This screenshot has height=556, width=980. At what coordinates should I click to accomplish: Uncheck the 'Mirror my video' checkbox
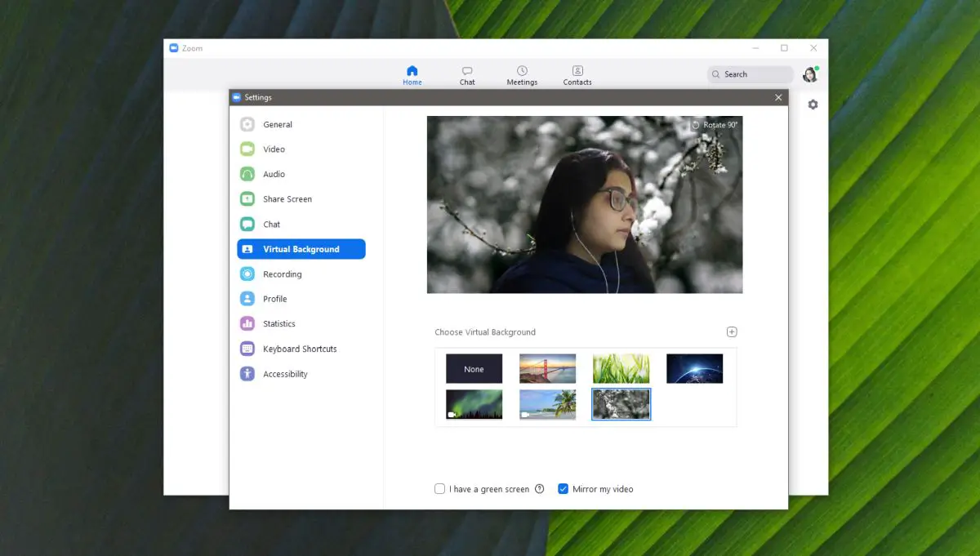[563, 489]
